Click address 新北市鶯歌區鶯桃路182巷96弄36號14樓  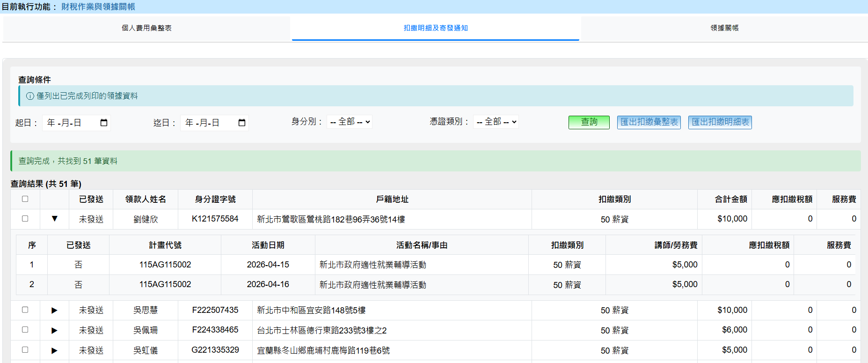(331, 219)
